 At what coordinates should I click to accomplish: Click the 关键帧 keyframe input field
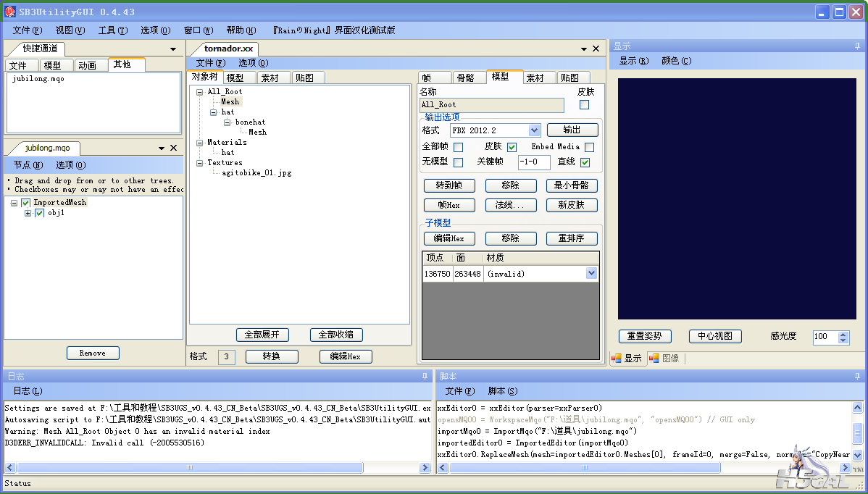point(533,162)
